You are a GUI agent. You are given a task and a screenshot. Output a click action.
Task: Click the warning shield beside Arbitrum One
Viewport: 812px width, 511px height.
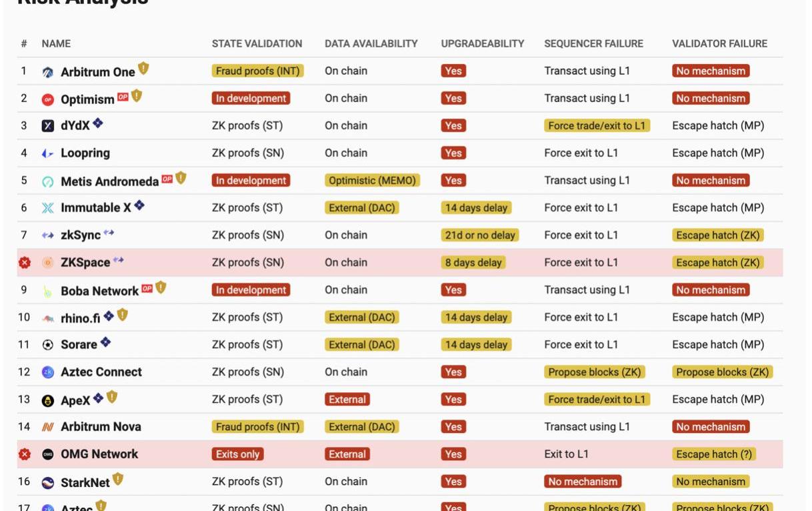pos(143,69)
